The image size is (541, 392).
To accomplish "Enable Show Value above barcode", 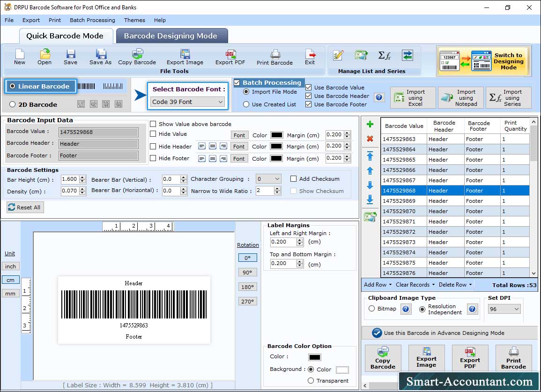I will 153,124.
